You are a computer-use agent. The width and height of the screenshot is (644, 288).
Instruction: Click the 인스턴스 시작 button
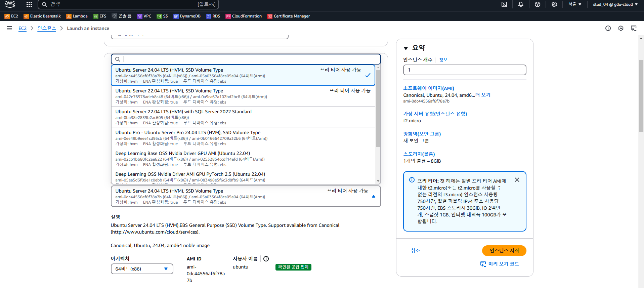click(x=504, y=251)
